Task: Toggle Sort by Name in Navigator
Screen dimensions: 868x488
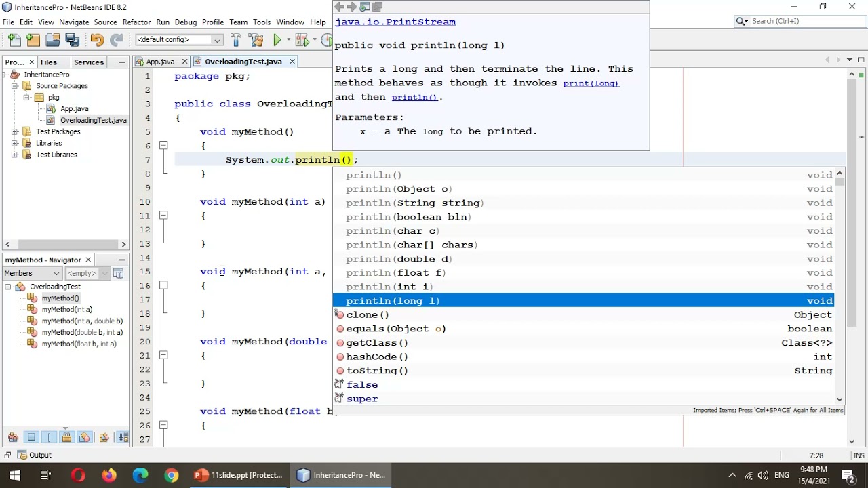Action: 123,438
